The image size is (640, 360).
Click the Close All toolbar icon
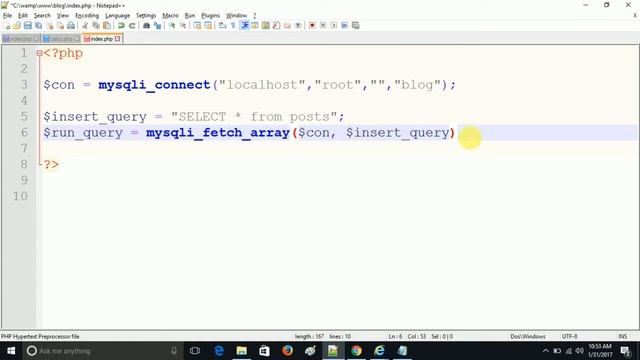[60, 26]
